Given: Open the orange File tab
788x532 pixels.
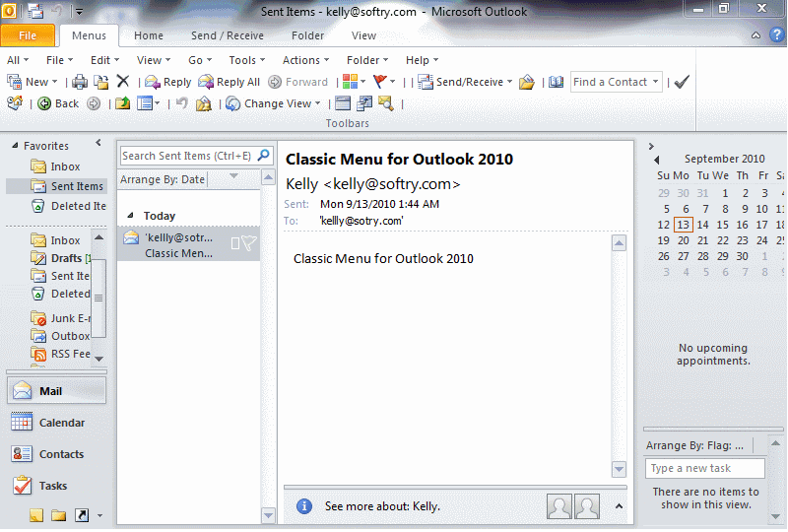Looking at the screenshot, I should pyautogui.click(x=28, y=35).
